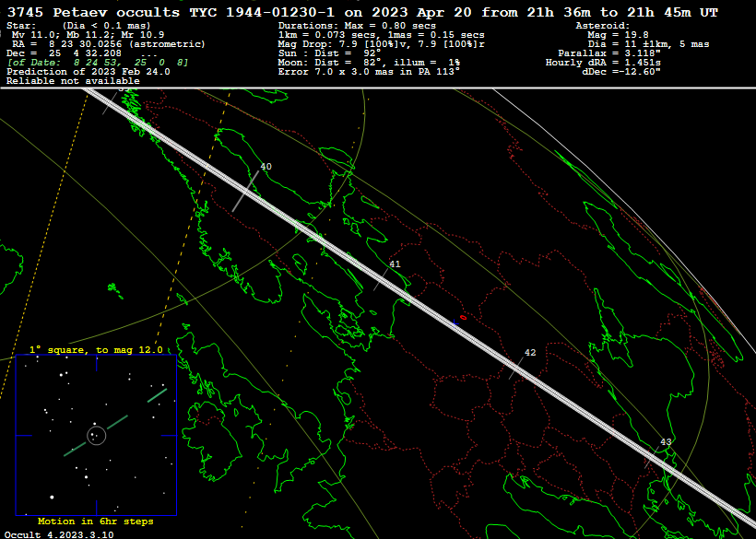Click 'Dia = 11 ±1km, 5 mas'

(648, 44)
